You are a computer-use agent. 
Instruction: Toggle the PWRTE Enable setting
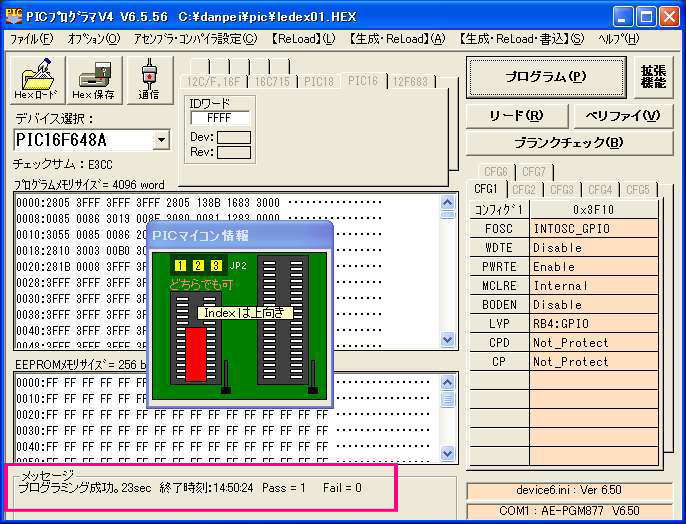594,267
